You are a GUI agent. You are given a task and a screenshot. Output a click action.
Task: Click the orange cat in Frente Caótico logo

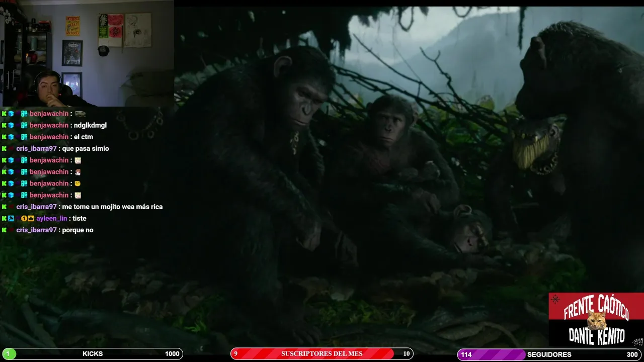596,320
